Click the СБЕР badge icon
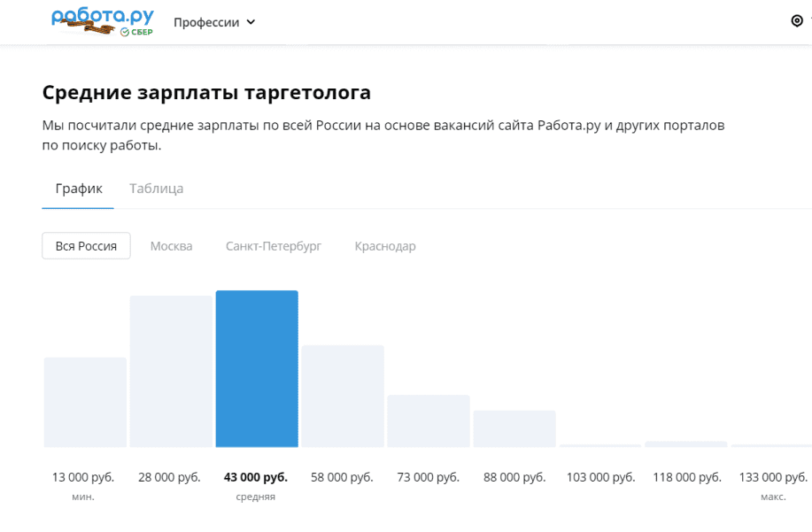The height and width of the screenshot is (532, 812). coord(137,33)
